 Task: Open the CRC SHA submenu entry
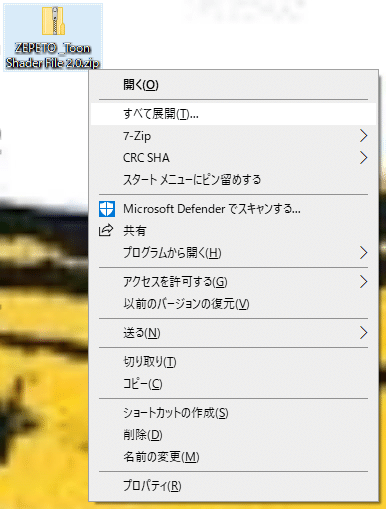coord(233,158)
